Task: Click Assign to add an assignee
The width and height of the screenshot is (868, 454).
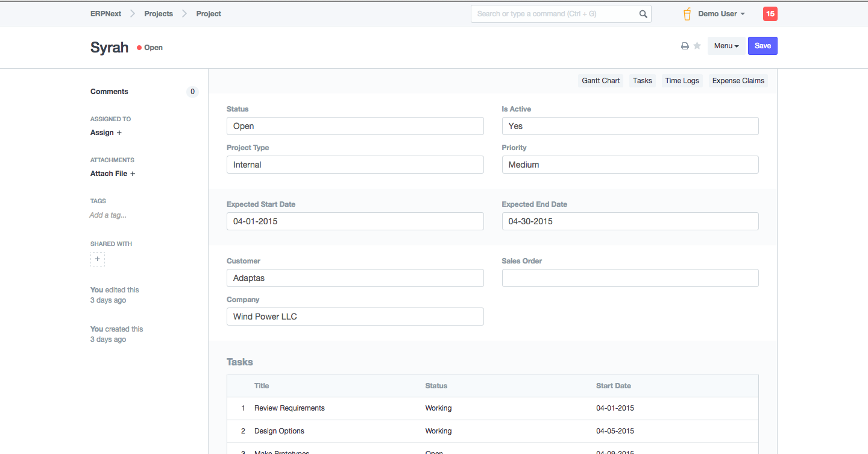Action: (x=106, y=133)
